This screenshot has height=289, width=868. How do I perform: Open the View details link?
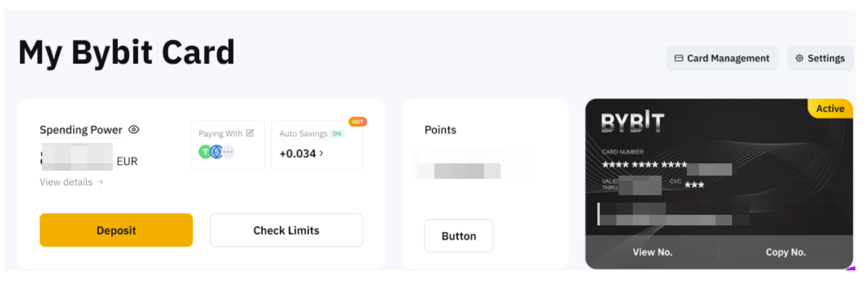72,182
